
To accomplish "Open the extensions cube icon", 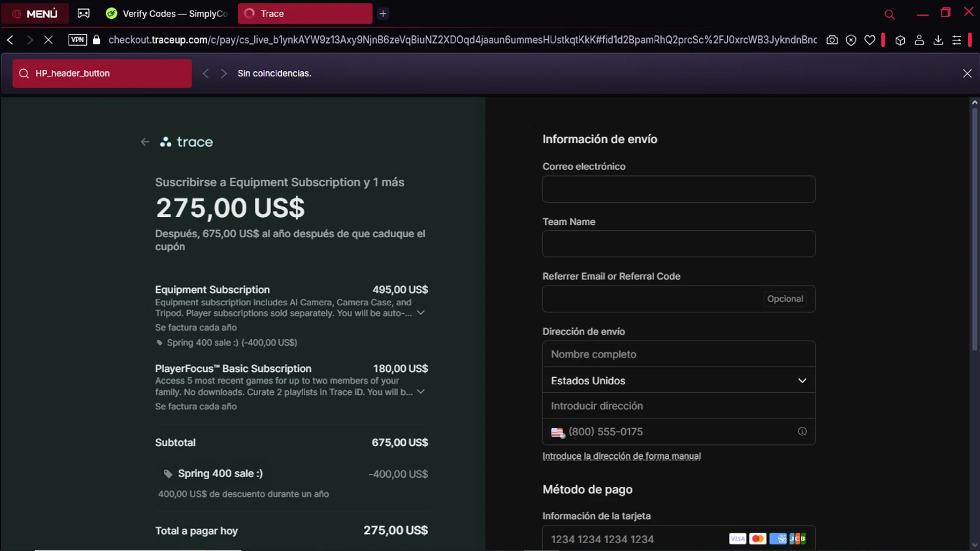I will (900, 40).
